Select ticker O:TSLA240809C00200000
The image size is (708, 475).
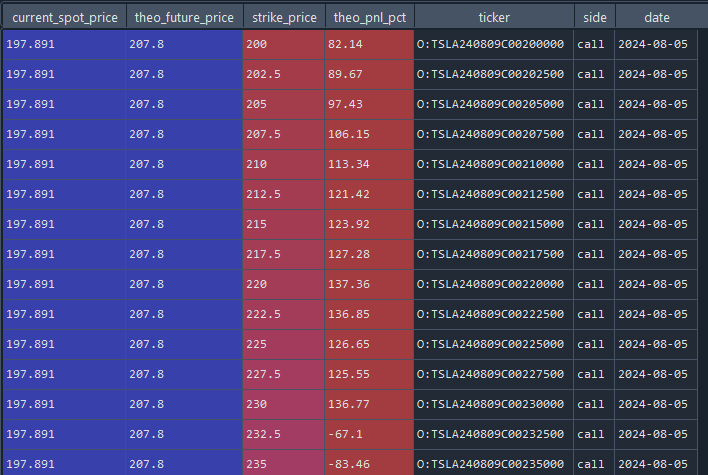494,44
